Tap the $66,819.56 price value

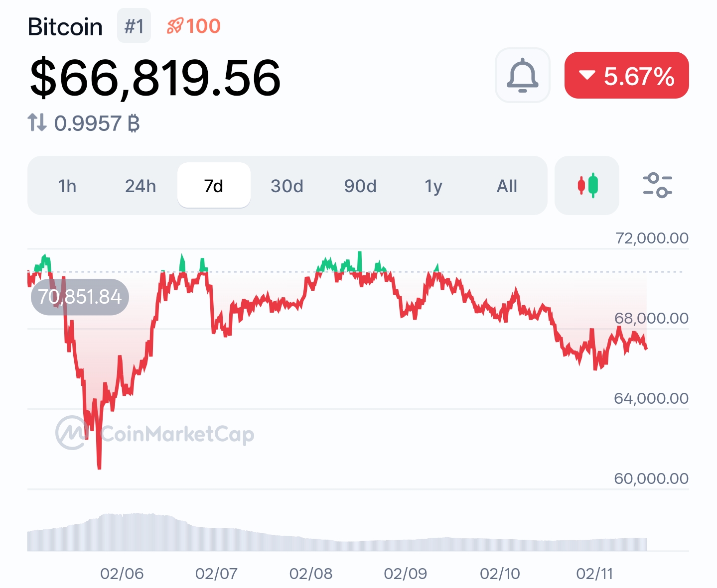tap(155, 78)
